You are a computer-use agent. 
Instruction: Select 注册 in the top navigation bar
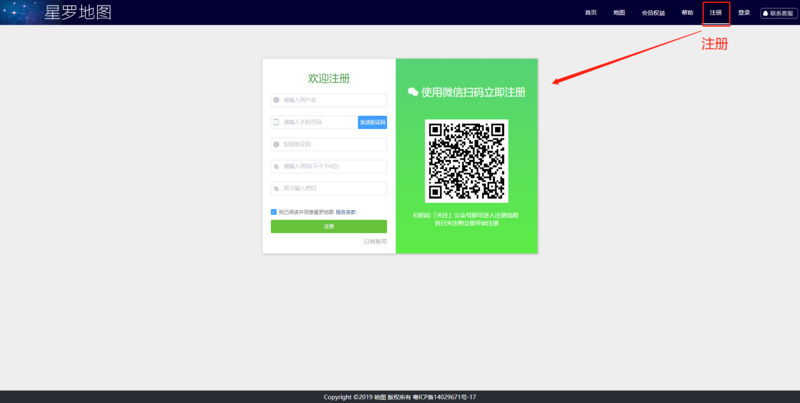pyautogui.click(x=716, y=13)
